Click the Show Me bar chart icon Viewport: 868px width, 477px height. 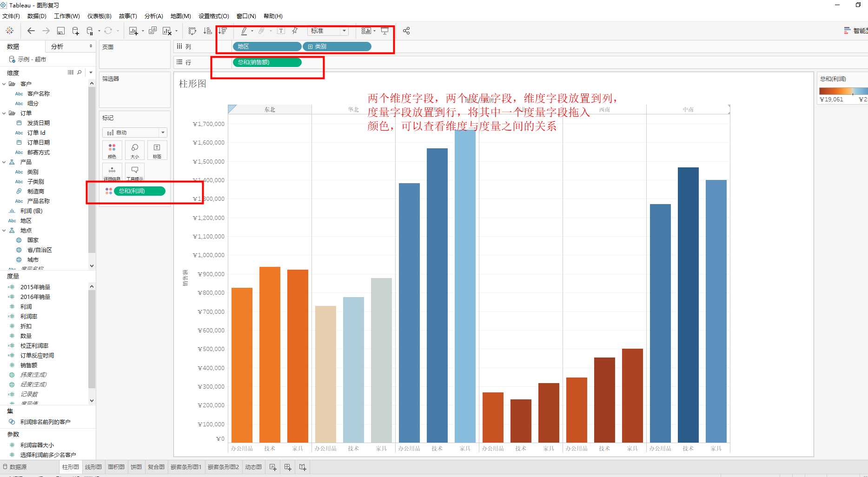click(366, 31)
